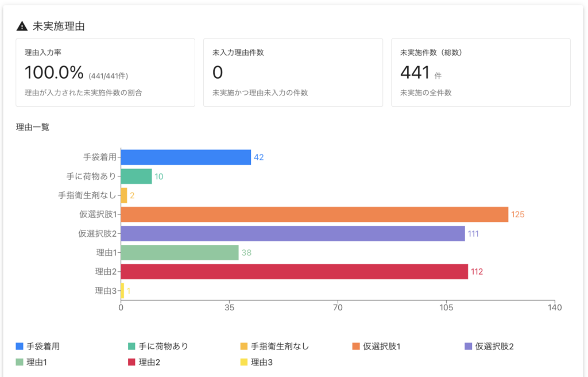Viewport: 588px width, 377px height.
Task: Click the purple 仮選択肢2 bar in chart
Action: (292, 233)
